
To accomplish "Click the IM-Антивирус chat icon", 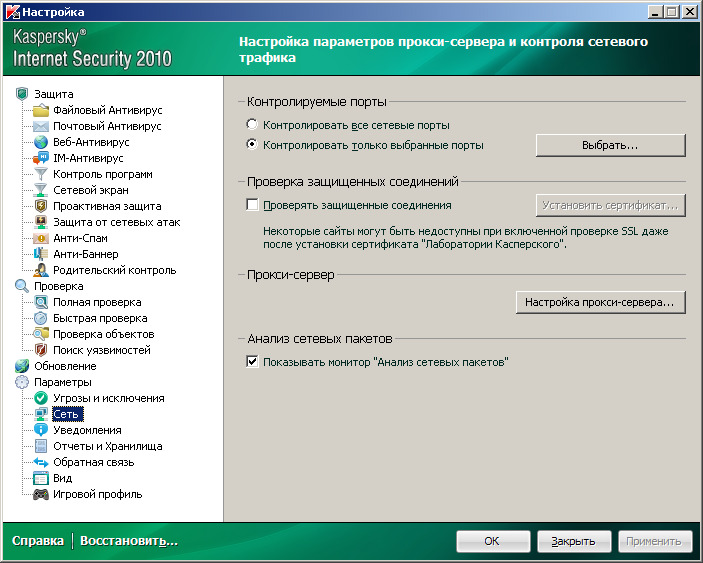I will 41,158.
